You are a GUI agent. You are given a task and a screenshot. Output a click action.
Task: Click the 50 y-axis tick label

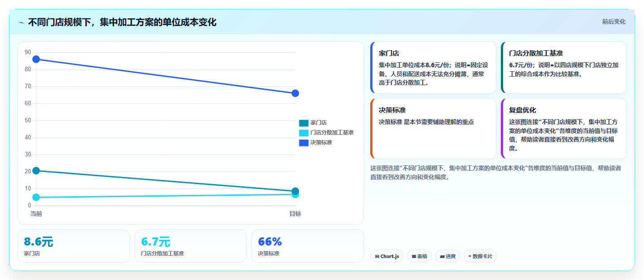coord(28,121)
